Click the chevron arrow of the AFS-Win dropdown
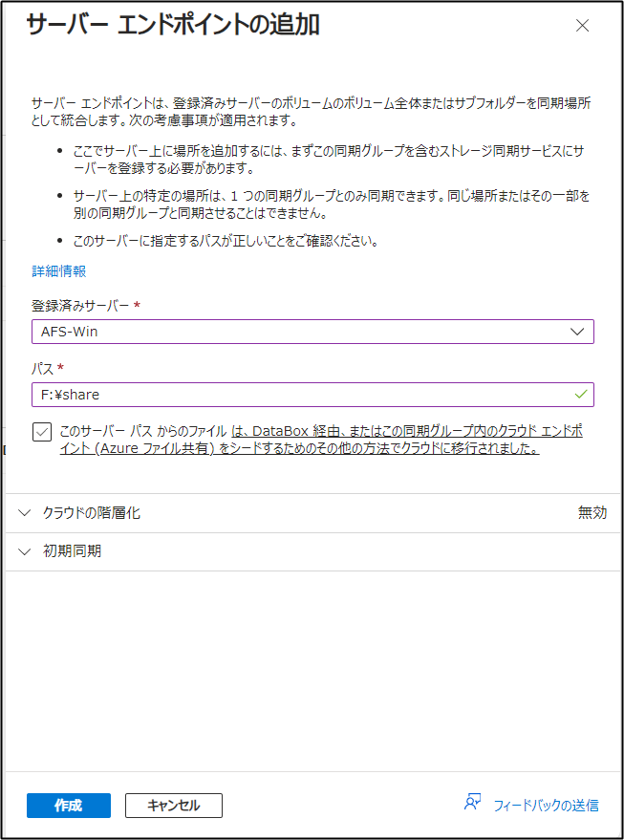Image resolution: width=624 pixels, height=840 pixels. [577, 332]
